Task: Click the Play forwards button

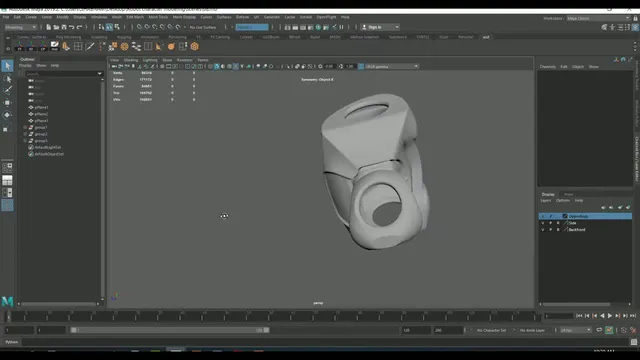Action: click(610, 316)
